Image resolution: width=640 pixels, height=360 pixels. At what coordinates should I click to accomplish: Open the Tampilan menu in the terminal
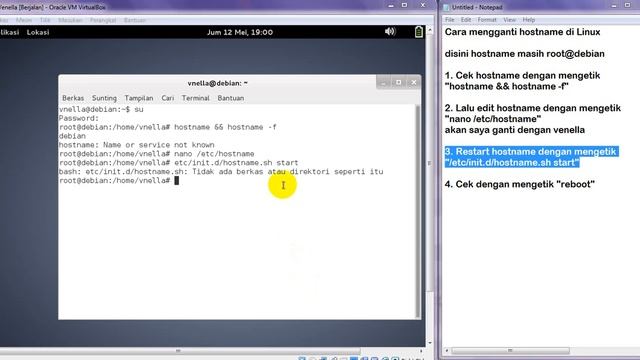coord(139,98)
